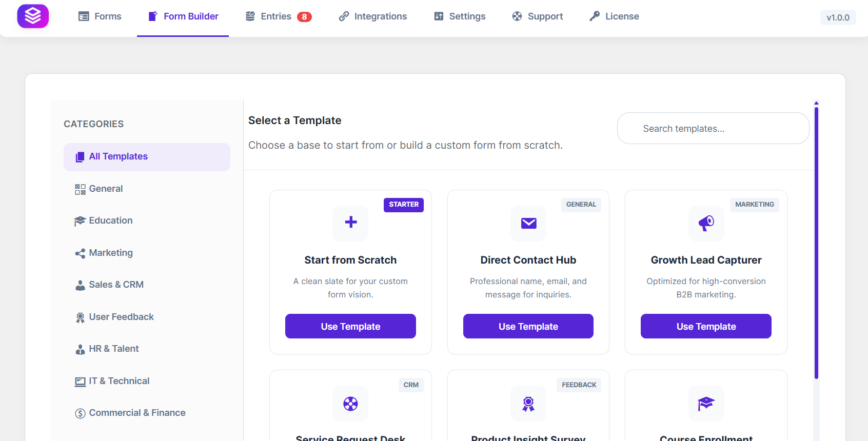Go to the Forms tab
868x441 pixels.
[100, 16]
